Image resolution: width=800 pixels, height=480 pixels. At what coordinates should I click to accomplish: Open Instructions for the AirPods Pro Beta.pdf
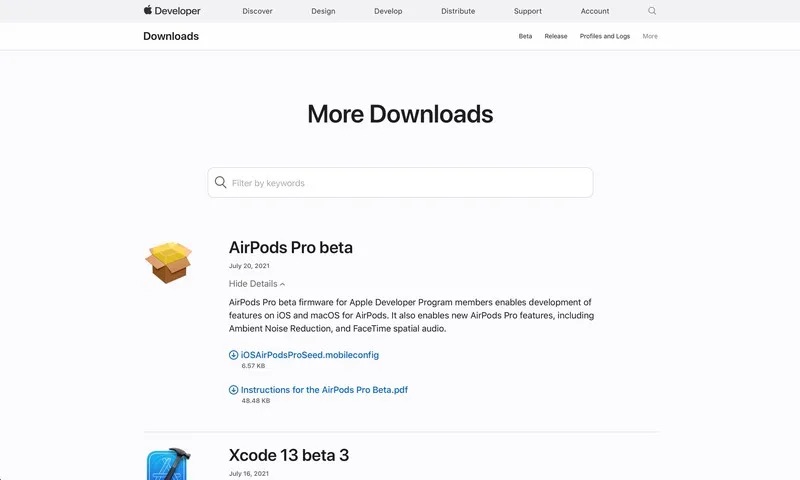324,390
